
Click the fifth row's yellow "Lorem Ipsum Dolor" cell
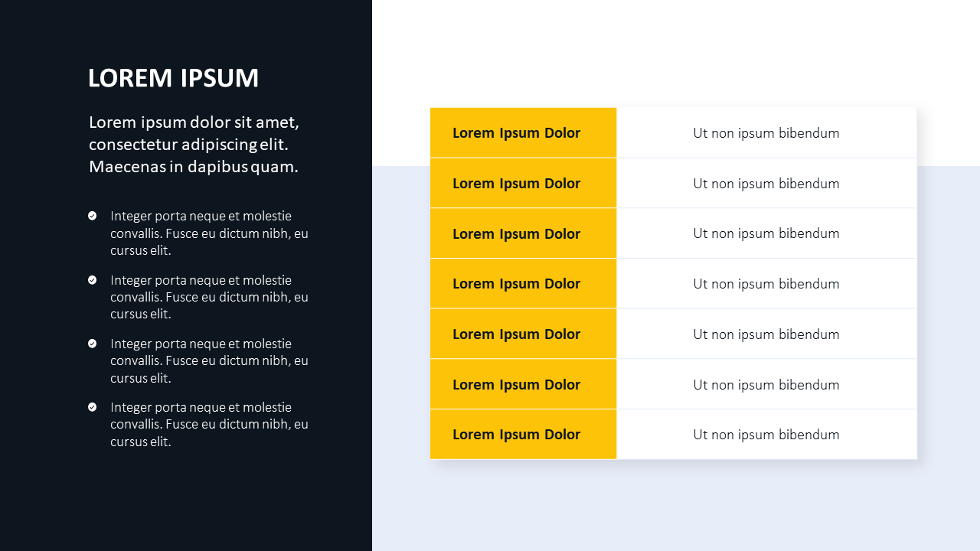[x=523, y=334]
